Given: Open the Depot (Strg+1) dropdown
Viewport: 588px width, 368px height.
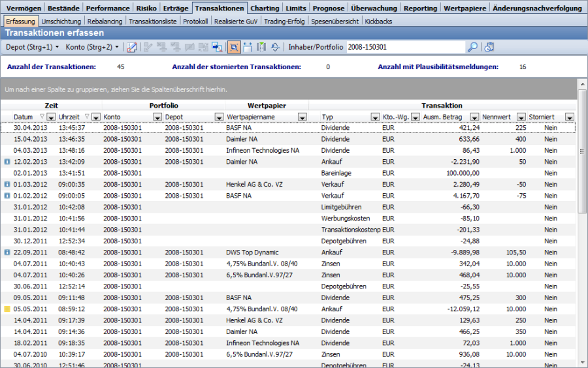Looking at the screenshot, I should pos(32,47).
